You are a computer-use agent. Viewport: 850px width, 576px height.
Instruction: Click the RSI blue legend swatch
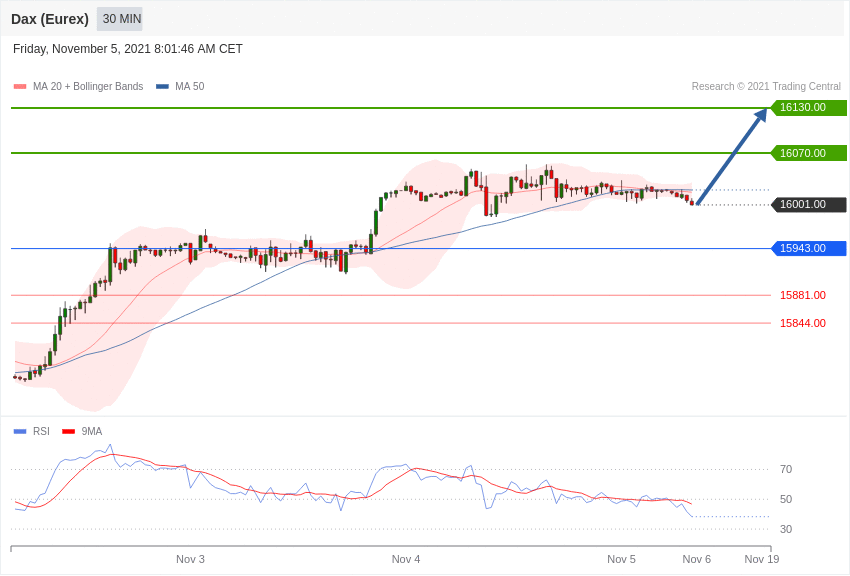tap(20, 431)
